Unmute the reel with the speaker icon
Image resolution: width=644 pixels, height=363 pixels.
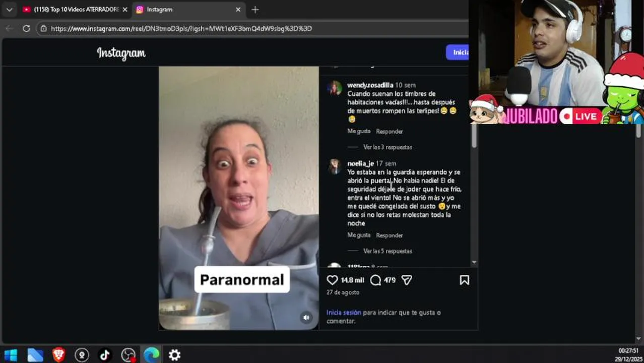click(x=306, y=317)
